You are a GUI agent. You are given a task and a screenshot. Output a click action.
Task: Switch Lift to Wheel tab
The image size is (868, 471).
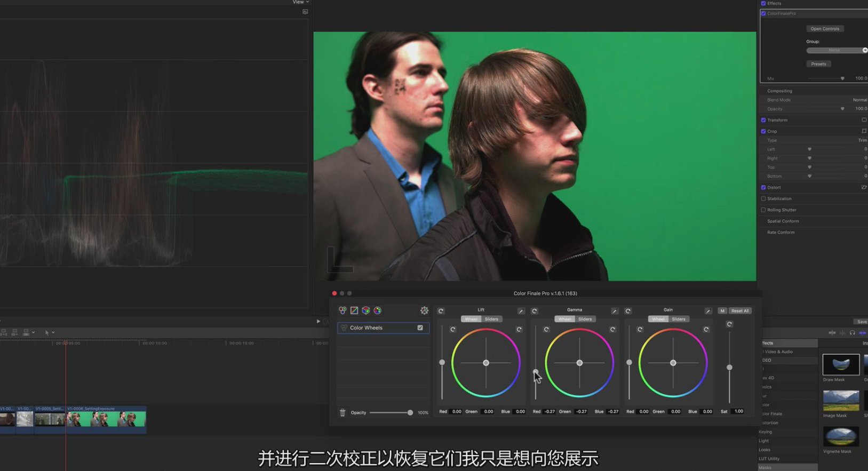click(x=471, y=319)
